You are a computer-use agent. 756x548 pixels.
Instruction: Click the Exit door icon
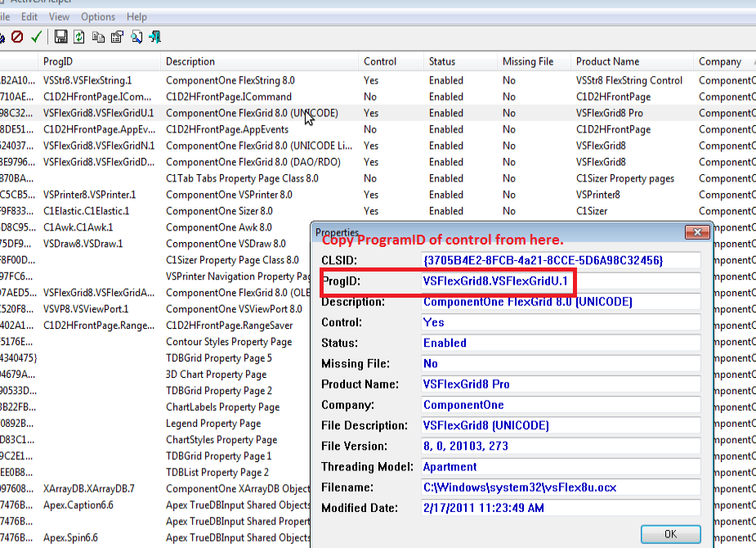155,37
